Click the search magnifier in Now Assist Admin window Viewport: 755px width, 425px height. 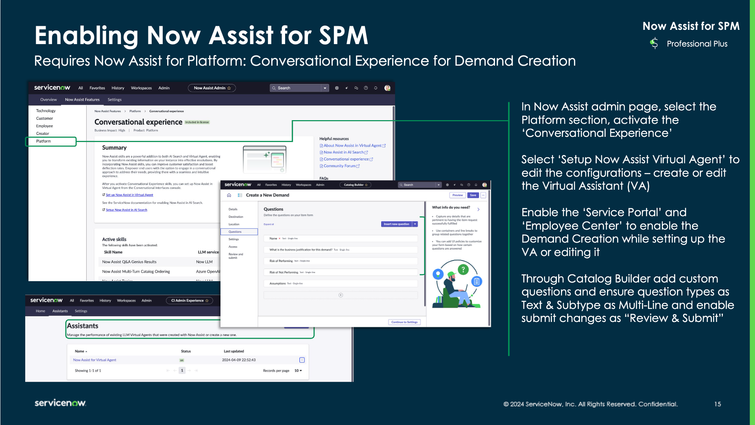point(274,88)
